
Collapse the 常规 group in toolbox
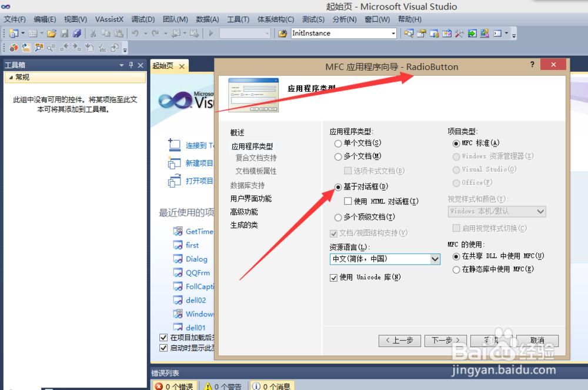click(11, 77)
